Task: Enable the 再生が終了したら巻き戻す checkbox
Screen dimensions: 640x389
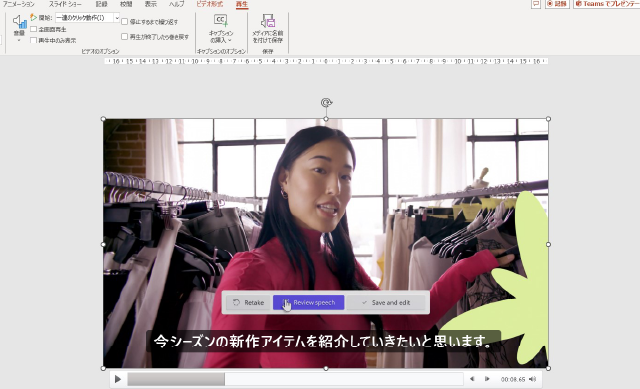Action: [x=125, y=37]
